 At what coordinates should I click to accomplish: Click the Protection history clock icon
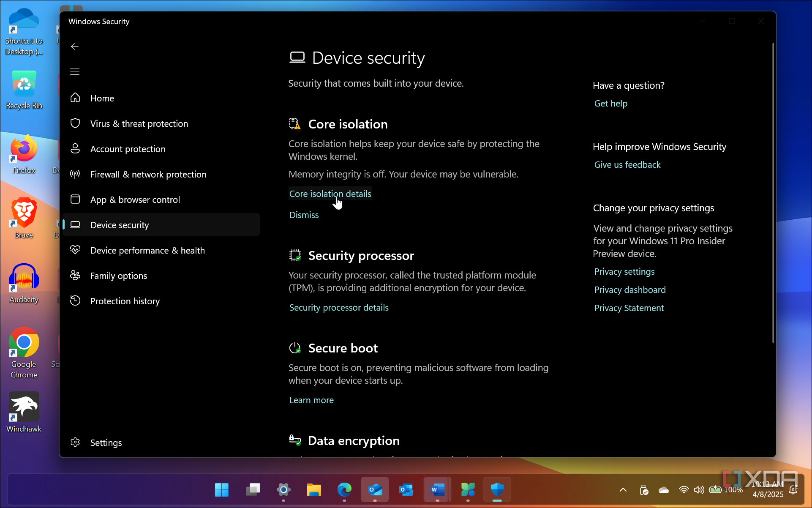[x=75, y=301]
